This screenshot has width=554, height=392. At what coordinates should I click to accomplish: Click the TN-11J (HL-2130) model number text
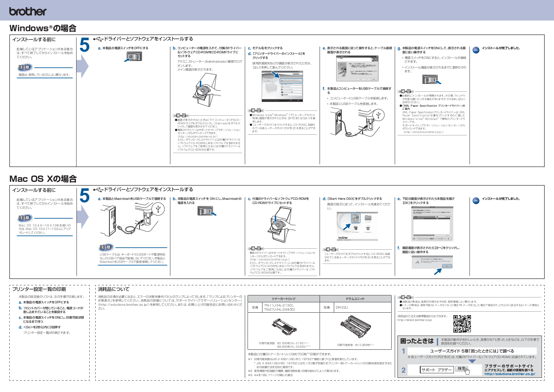[279, 305]
